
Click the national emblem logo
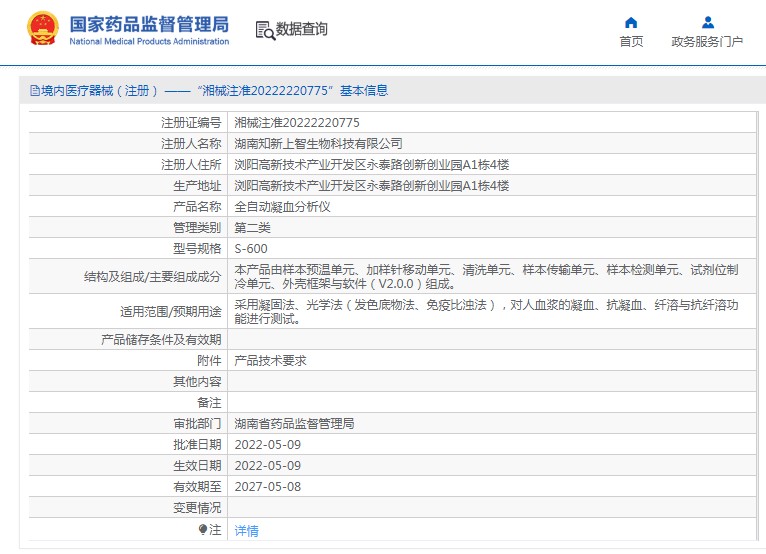click(x=43, y=29)
